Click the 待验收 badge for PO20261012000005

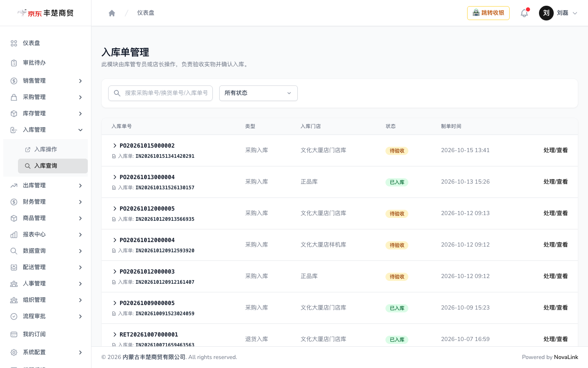(397, 214)
